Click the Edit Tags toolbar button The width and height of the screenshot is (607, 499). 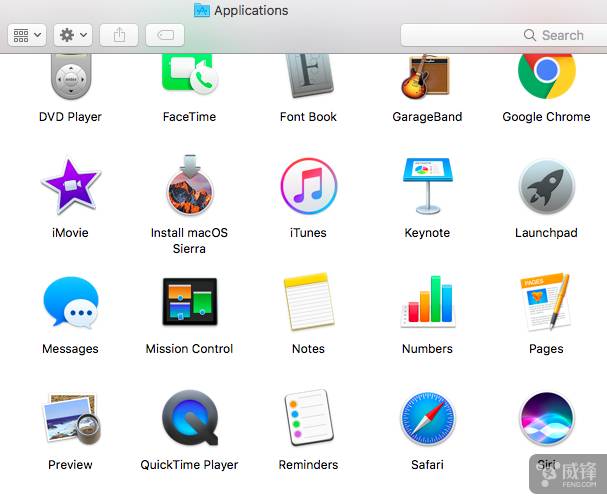pyautogui.click(x=165, y=35)
